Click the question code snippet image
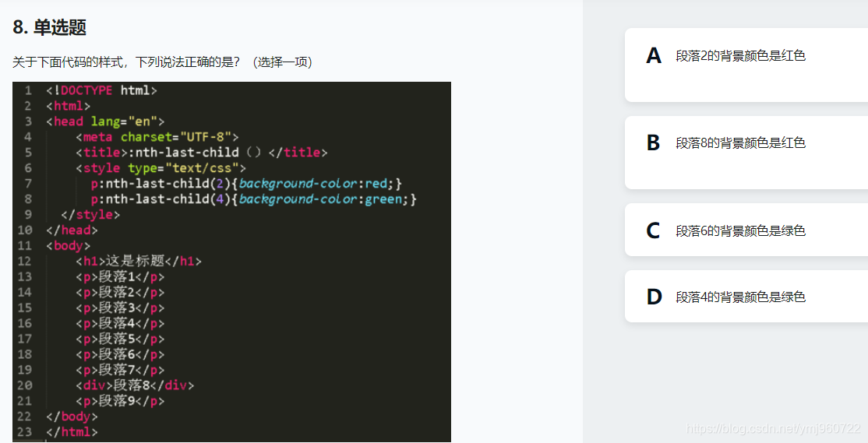Image resolution: width=868 pixels, height=443 pixels. [231, 262]
